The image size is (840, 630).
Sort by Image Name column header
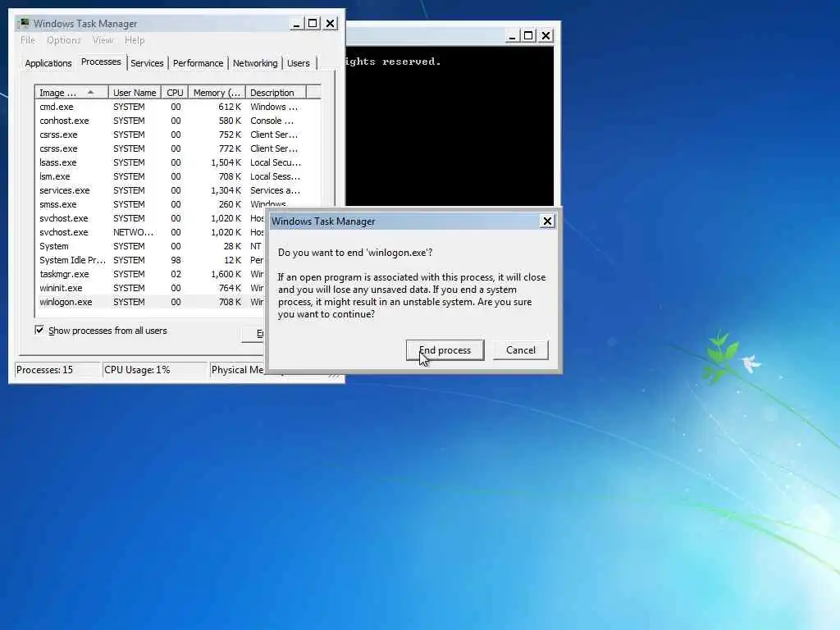click(x=71, y=93)
